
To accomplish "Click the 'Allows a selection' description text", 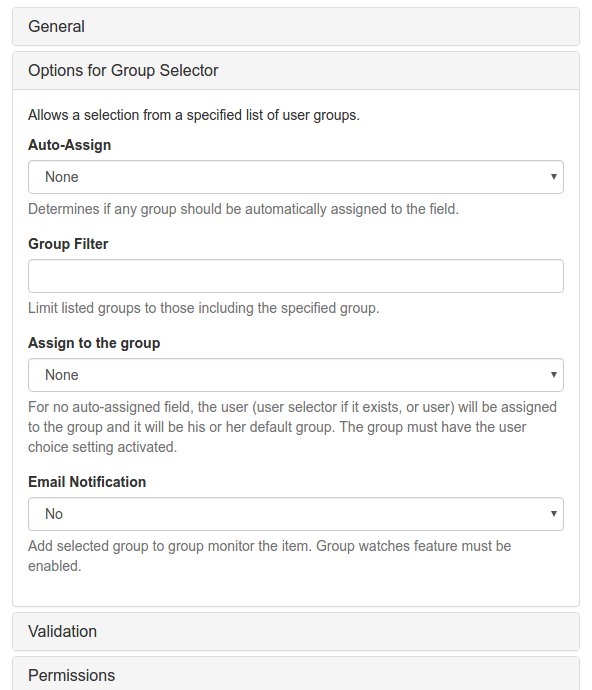I will [x=194, y=115].
